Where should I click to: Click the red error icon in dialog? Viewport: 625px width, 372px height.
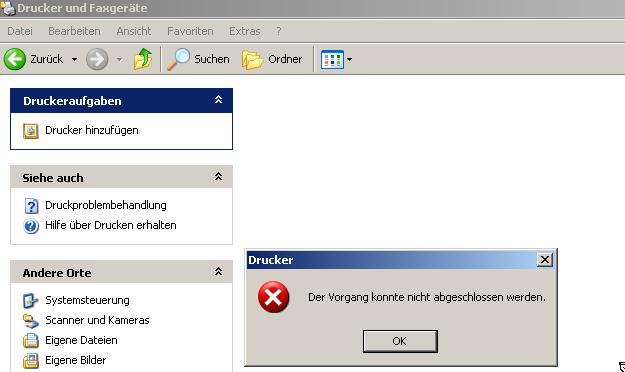tap(273, 297)
